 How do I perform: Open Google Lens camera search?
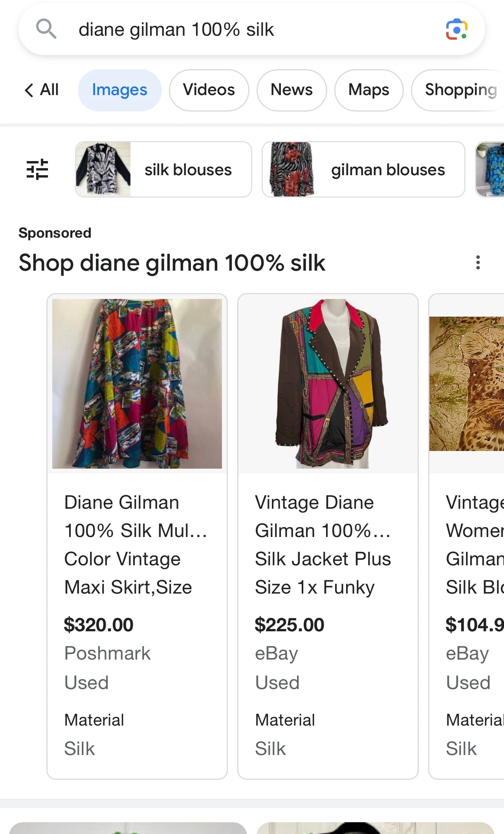[x=456, y=29]
